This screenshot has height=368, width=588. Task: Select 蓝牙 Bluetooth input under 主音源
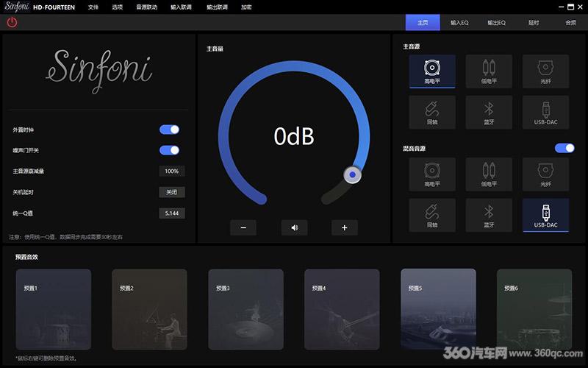click(489, 113)
